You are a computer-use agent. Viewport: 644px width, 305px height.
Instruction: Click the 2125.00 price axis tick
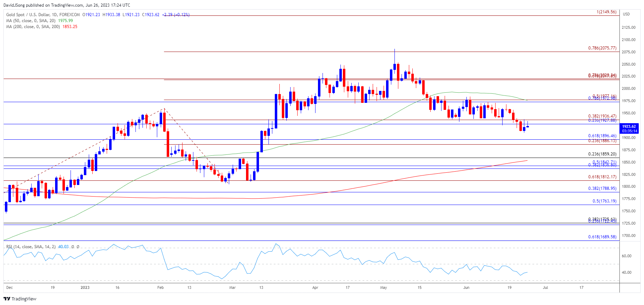[x=629, y=27]
